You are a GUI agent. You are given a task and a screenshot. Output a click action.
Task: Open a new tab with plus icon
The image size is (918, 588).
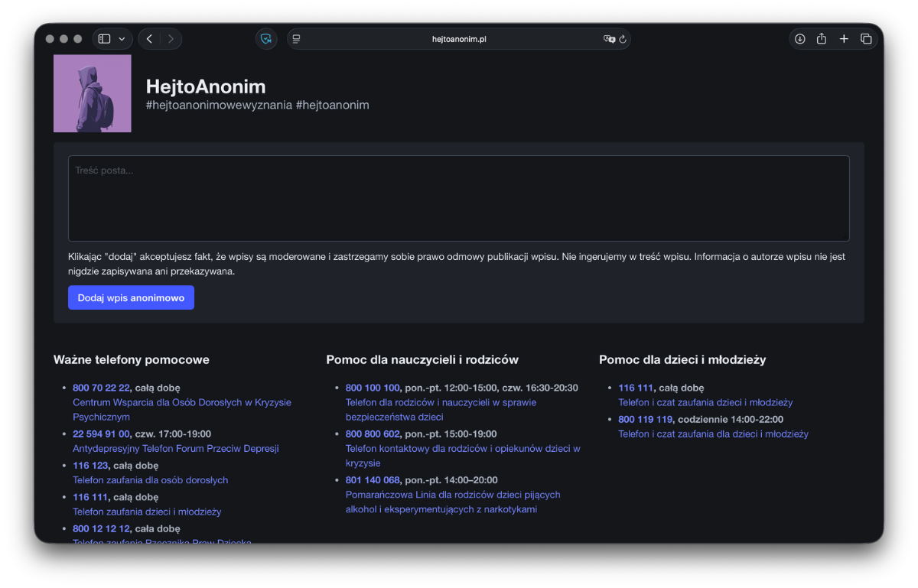(844, 39)
